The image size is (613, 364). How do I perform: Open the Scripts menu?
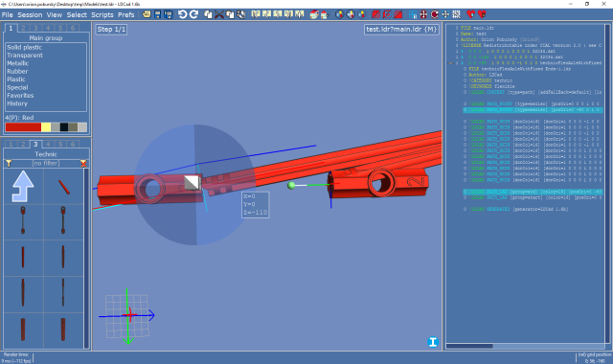(102, 15)
